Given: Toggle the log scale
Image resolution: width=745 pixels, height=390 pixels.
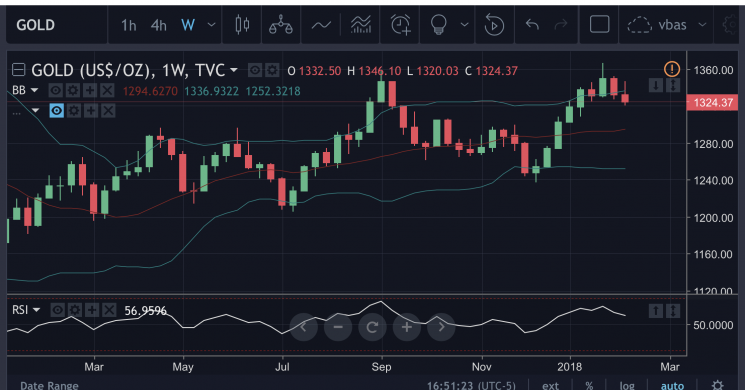Looking at the screenshot, I should click(627, 385).
